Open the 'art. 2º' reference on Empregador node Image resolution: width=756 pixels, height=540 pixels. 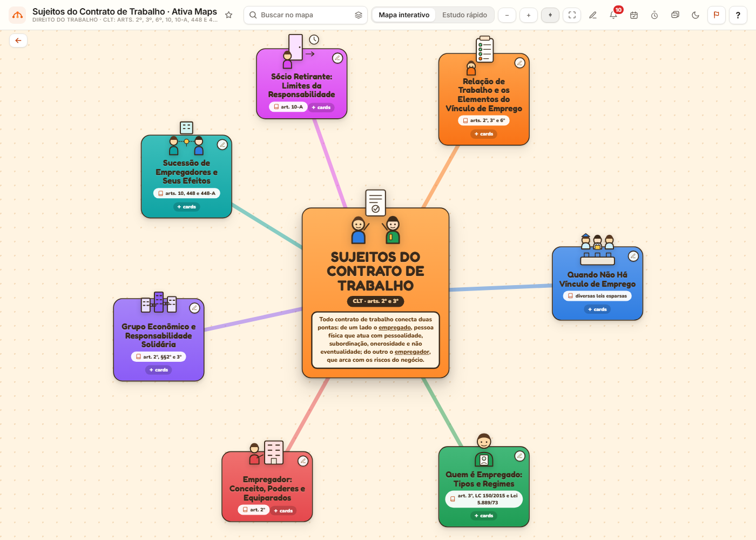254,510
